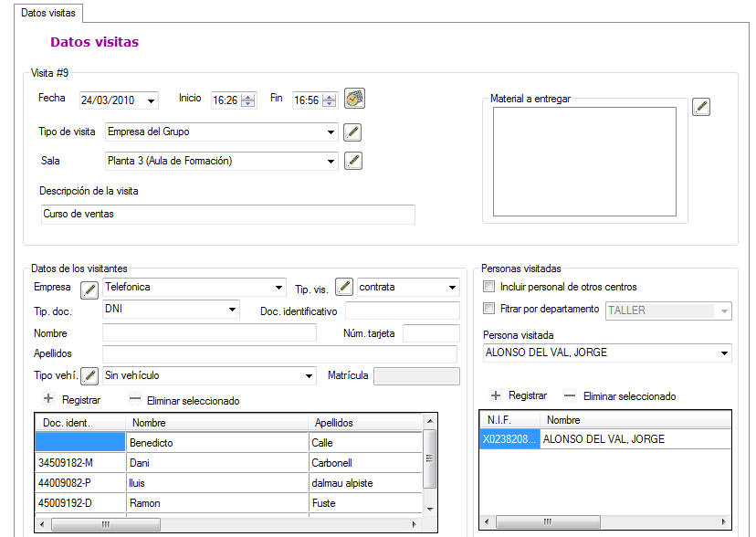Click Eliminar seleccionado under visitors form
The height and width of the screenshot is (537, 756).
pyautogui.click(x=193, y=401)
